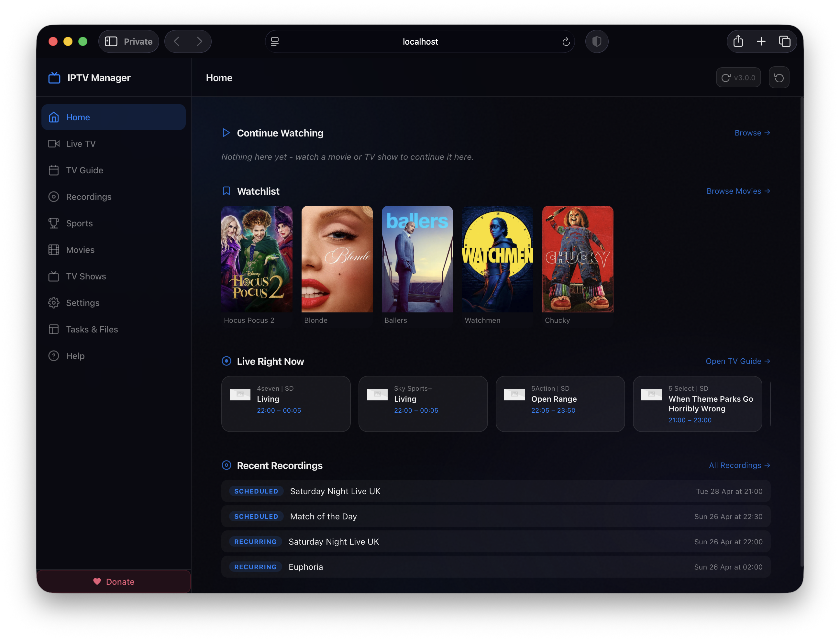The height and width of the screenshot is (641, 840).
Task: Click the v3.0.0 update check button
Action: (x=738, y=78)
